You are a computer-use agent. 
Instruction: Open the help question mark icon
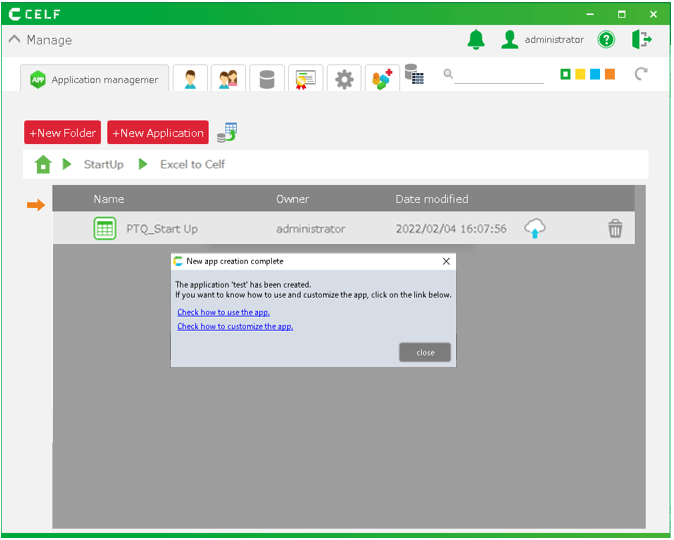[x=606, y=40]
